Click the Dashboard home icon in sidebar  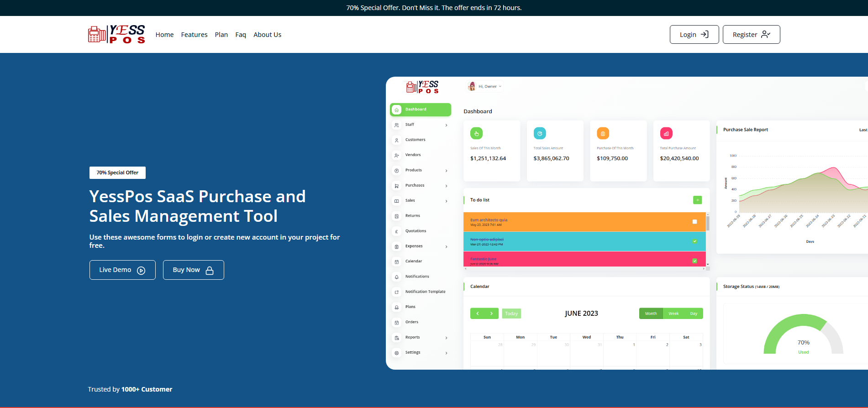point(396,110)
